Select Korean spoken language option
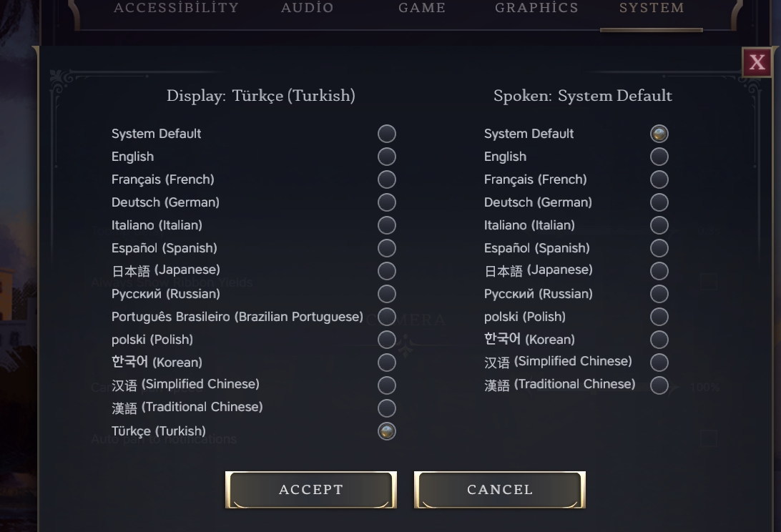The image size is (781, 532). [659, 340]
